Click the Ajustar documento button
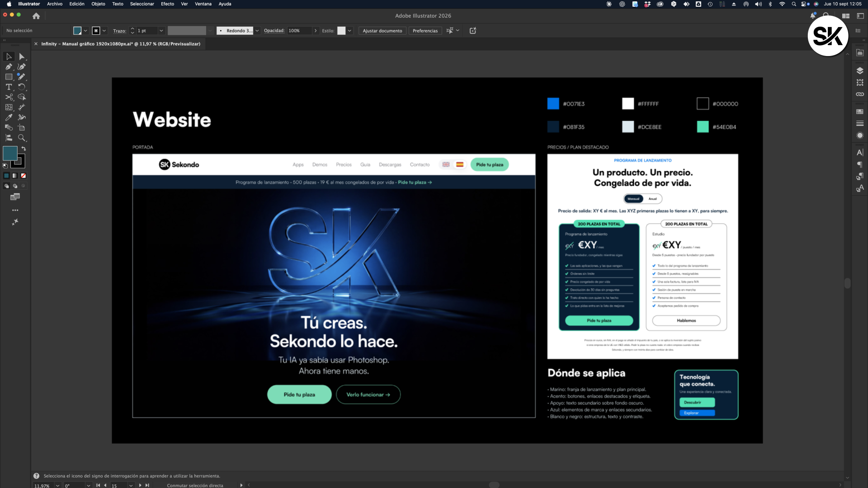This screenshot has width=868, height=488. point(382,31)
